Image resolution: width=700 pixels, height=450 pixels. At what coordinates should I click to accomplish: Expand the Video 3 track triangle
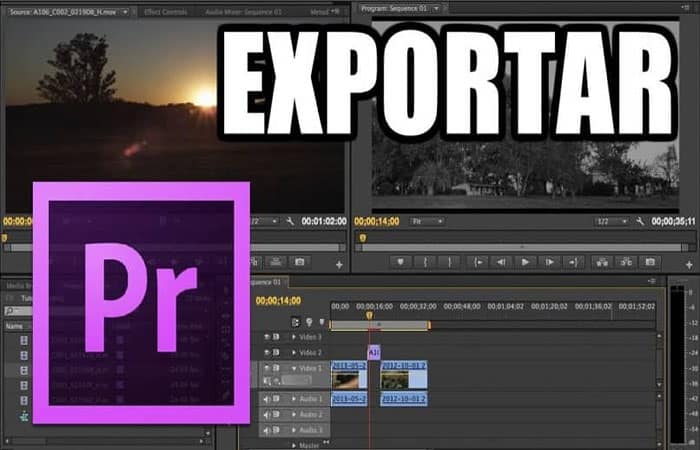pos(294,337)
